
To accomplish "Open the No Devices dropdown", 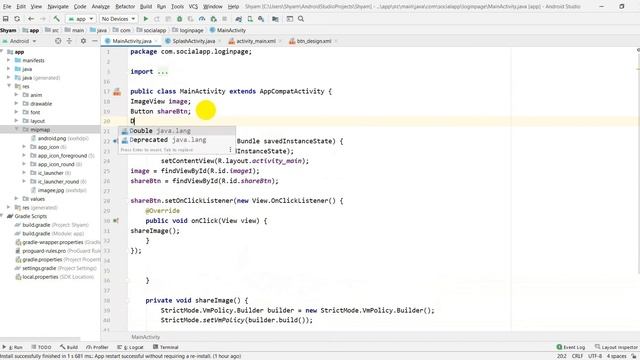I will tap(118, 19).
